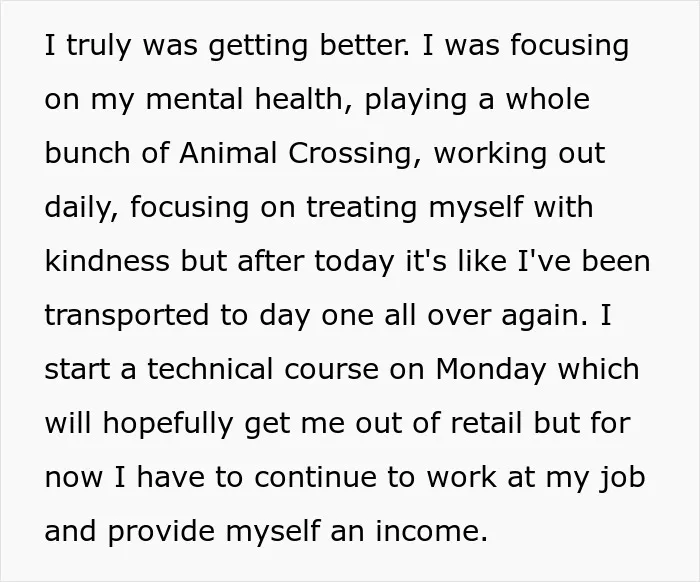Click the word "kindness"
Image resolution: width=700 pixels, height=582 pixels.
pyautogui.click(x=107, y=261)
